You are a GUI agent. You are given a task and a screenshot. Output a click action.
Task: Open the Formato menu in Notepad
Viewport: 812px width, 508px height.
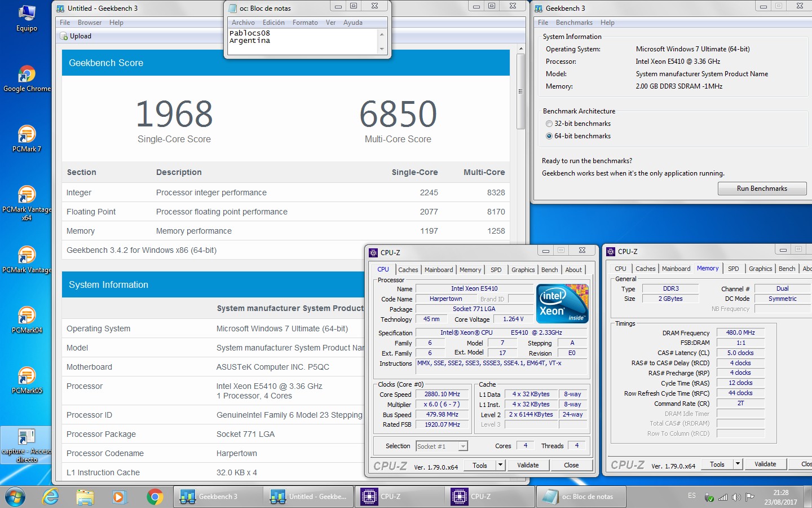tap(305, 23)
